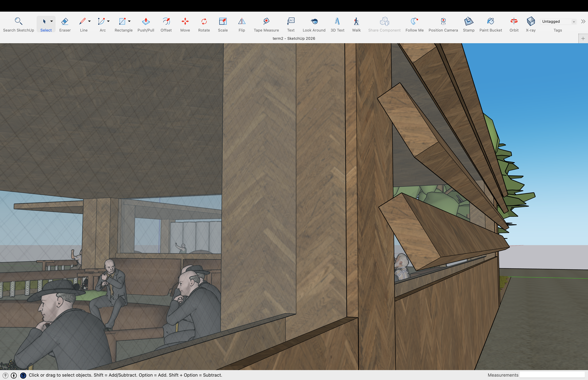This screenshot has width=588, height=380.
Task: Expand the toolbar overflow chevron
Action: coord(584,21)
